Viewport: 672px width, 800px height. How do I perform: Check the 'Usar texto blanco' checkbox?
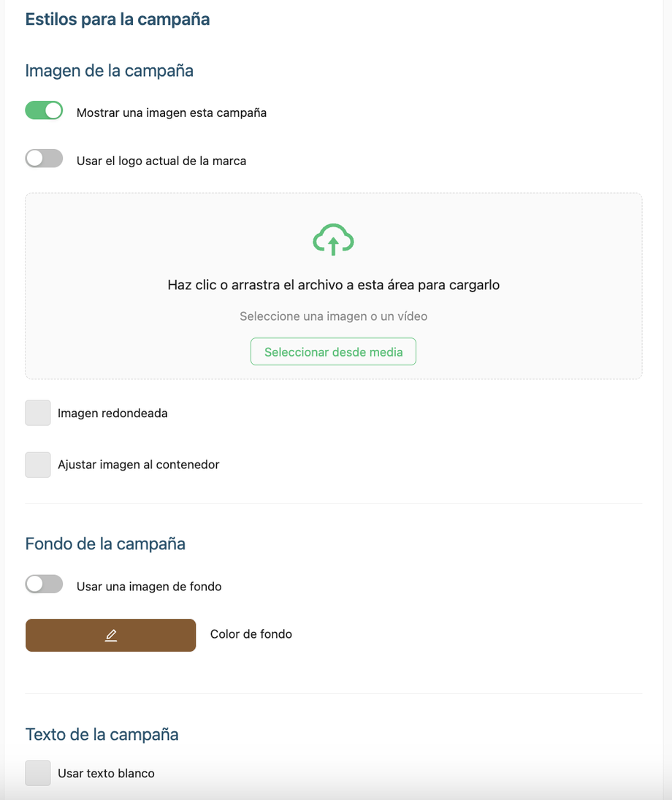(38, 773)
